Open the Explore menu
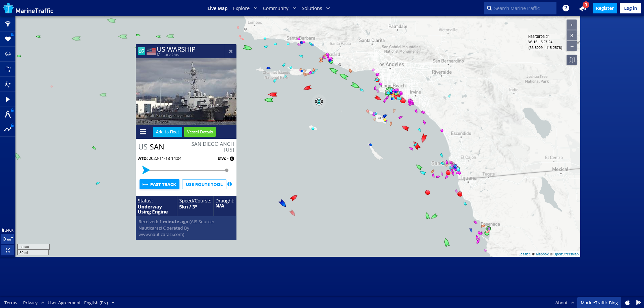This screenshot has width=644, height=308. 241,8
